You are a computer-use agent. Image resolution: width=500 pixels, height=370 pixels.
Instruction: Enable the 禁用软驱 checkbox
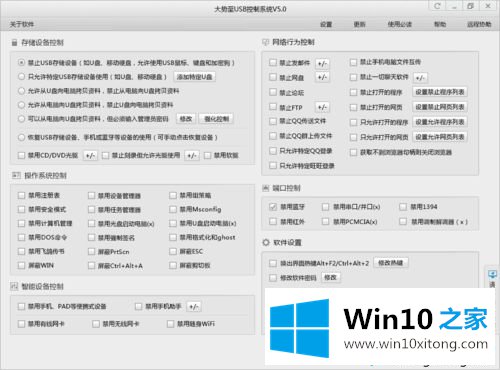point(207,155)
